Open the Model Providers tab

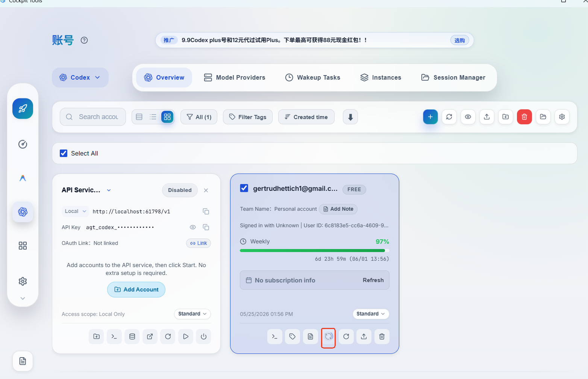[x=235, y=77]
